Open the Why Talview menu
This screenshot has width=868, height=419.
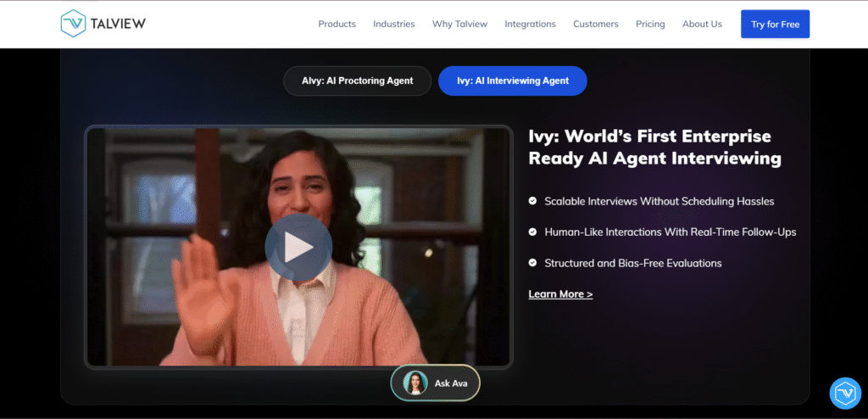pos(459,24)
